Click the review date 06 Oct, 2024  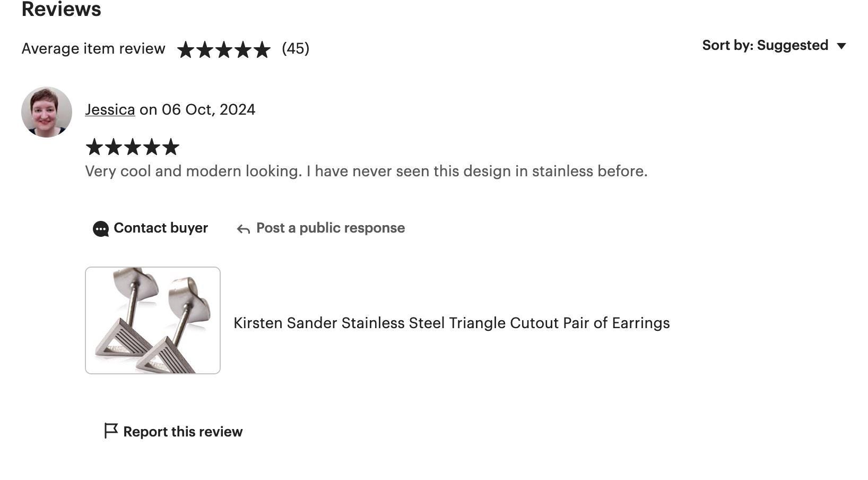click(x=209, y=109)
